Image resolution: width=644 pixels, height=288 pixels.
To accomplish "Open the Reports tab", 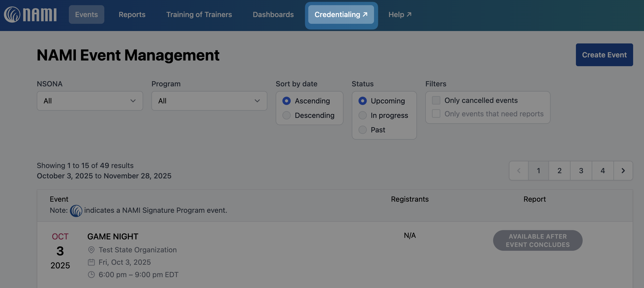I will (x=132, y=14).
